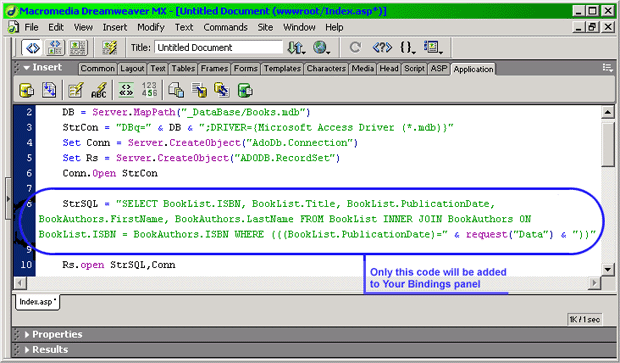Click the green database icon in Application bar

[245, 91]
